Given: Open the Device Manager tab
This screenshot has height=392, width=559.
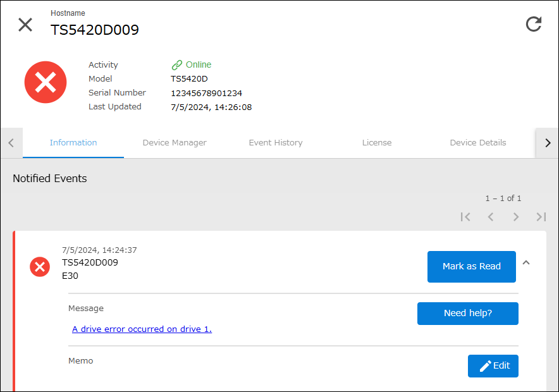Looking at the screenshot, I should click(175, 143).
